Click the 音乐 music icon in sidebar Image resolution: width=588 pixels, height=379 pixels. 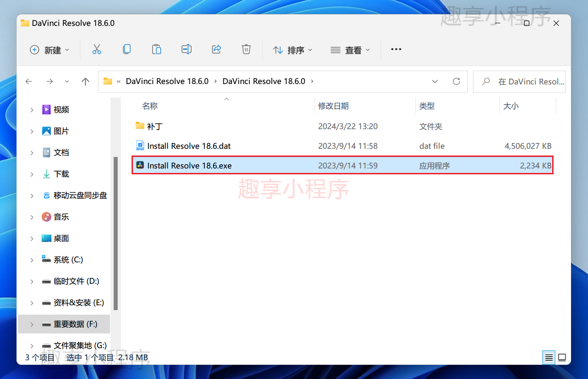click(x=47, y=217)
